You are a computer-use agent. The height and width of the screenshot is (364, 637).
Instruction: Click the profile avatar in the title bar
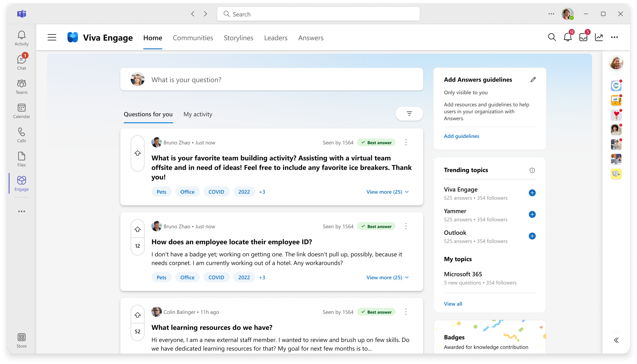pyautogui.click(x=568, y=14)
